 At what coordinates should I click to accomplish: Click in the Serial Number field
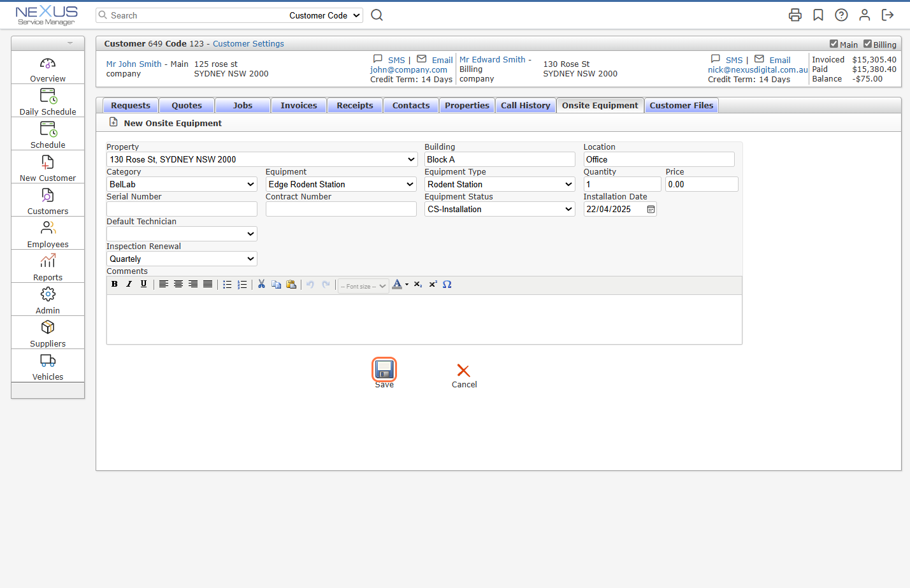point(182,209)
